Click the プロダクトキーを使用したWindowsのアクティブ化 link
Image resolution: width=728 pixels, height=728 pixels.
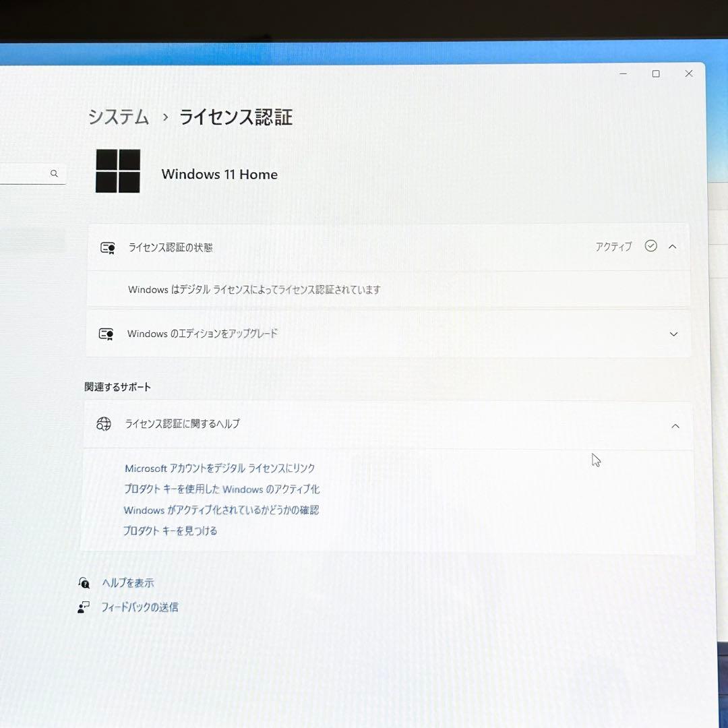[221, 489]
